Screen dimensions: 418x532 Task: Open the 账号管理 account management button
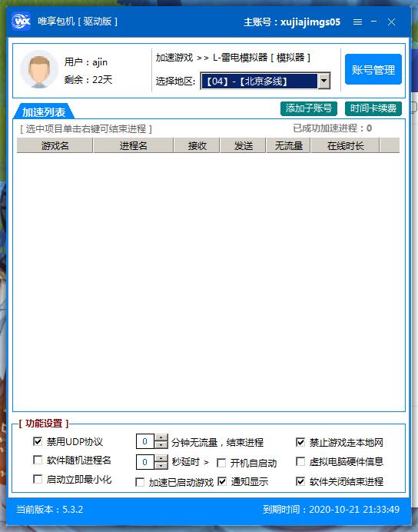click(373, 69)
